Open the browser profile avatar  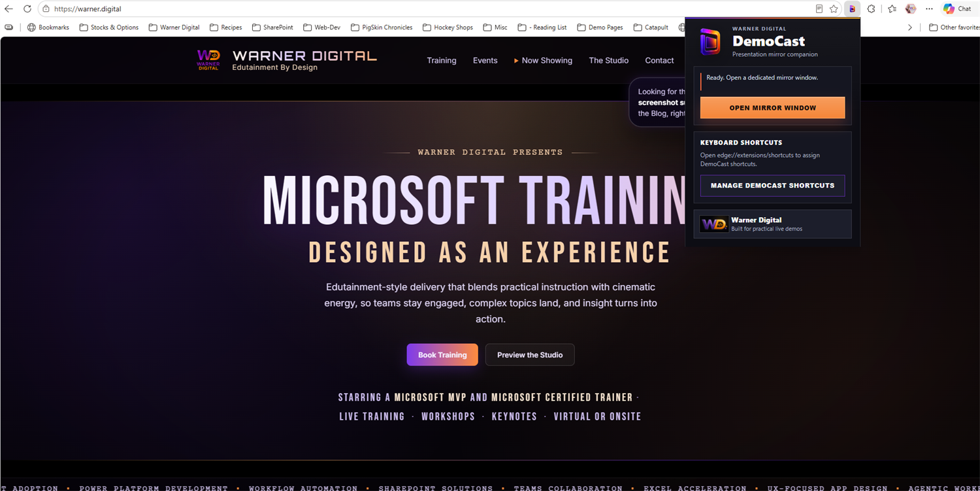click(x=911, y=9)
